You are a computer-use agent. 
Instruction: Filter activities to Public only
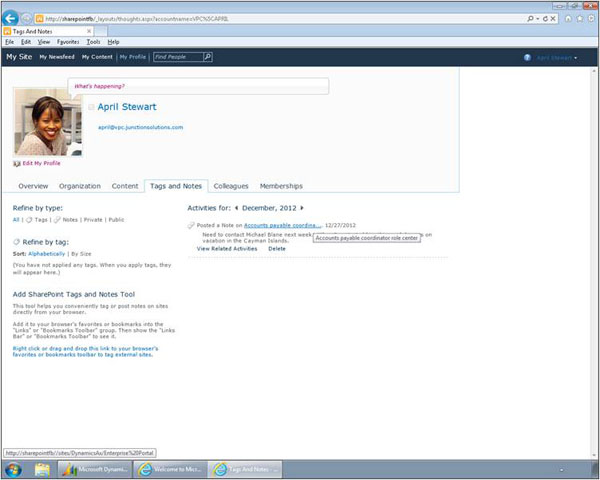[116, 220]
